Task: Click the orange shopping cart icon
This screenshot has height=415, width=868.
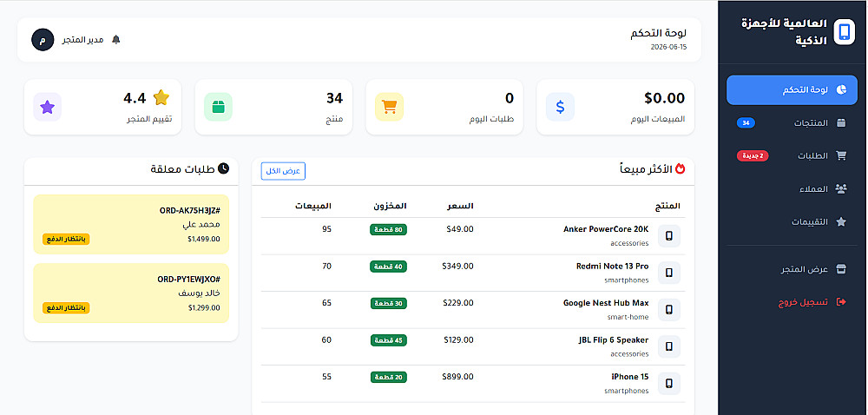Action: (389, 107)
